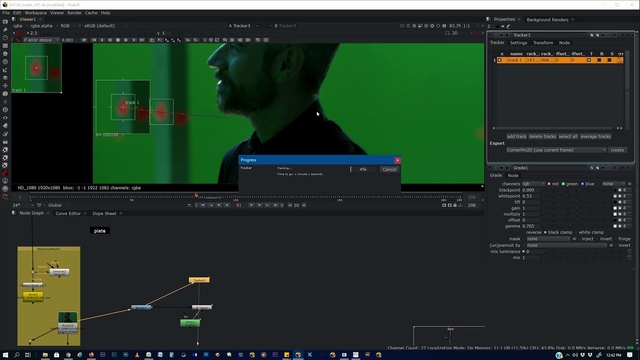Toggle the blue channel checkbox
The image size is (640, 360).
point(582,184)
